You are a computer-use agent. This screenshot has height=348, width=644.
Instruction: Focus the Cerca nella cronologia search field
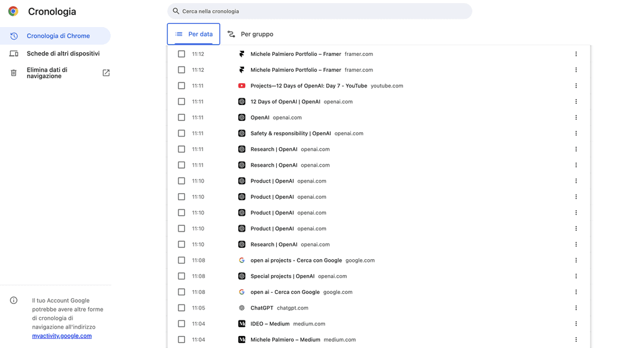click(x=319, y=11)
